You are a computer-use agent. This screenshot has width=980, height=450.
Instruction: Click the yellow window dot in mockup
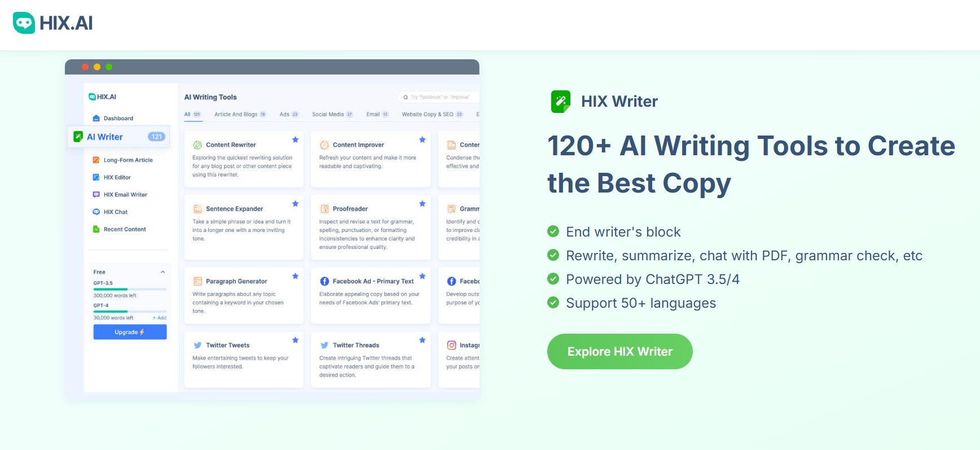point(97,67)
